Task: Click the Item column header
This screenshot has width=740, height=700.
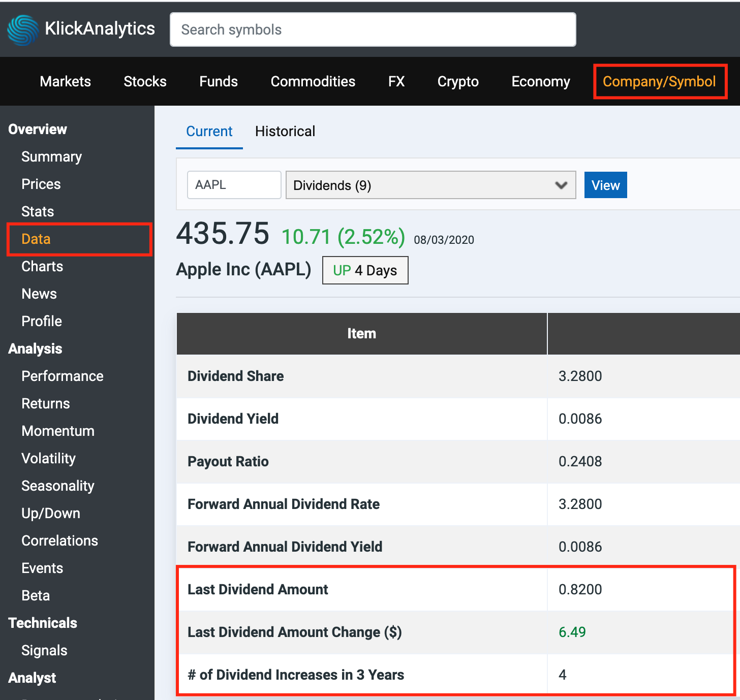Action: (361, 333)
